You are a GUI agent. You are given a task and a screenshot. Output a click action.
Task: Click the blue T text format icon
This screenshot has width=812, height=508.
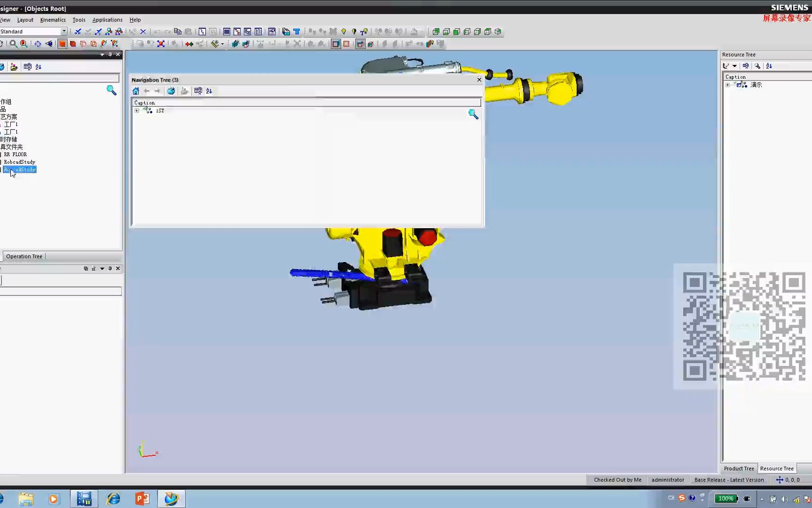coord(297,32)
